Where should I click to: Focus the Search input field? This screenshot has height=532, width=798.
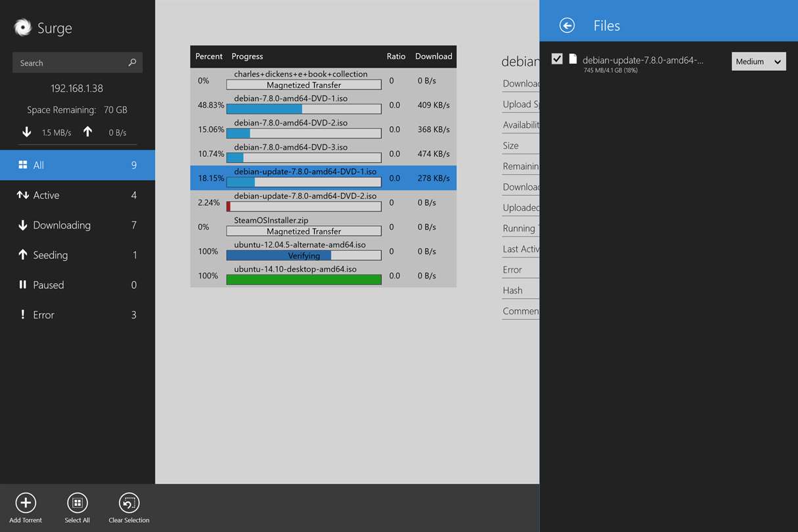click(78, 62)
